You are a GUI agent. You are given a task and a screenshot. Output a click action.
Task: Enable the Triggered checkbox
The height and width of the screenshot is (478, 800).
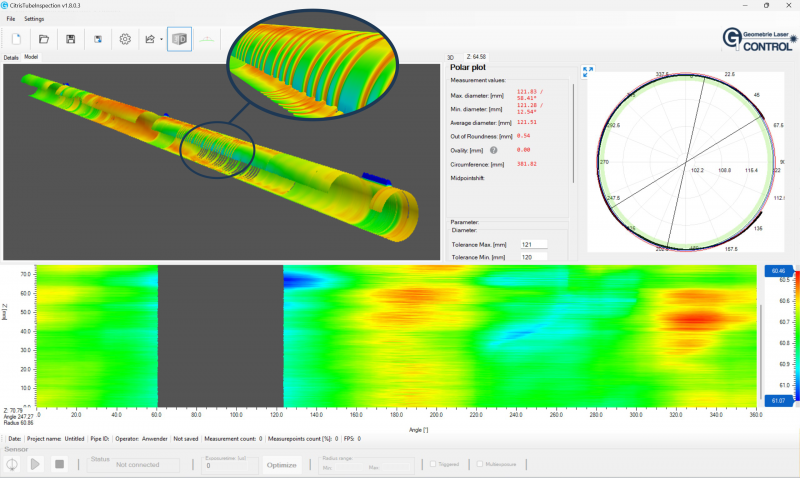(x=433, y=464)
